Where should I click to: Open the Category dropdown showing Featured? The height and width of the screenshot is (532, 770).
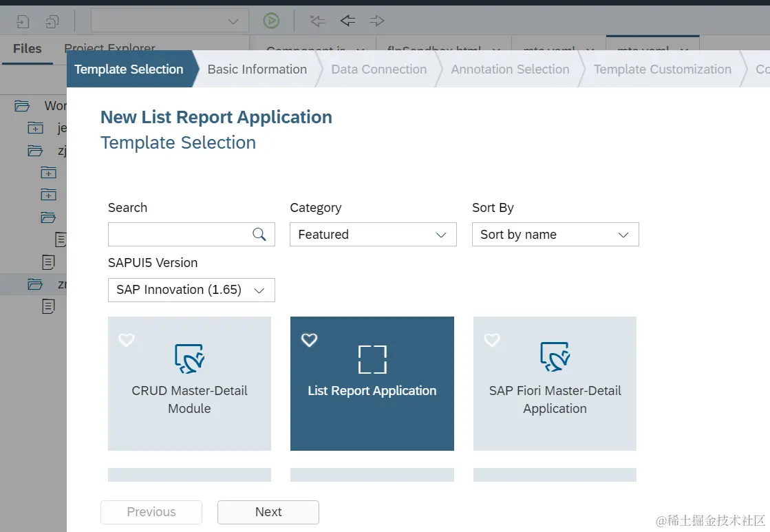tap(373, 234)
